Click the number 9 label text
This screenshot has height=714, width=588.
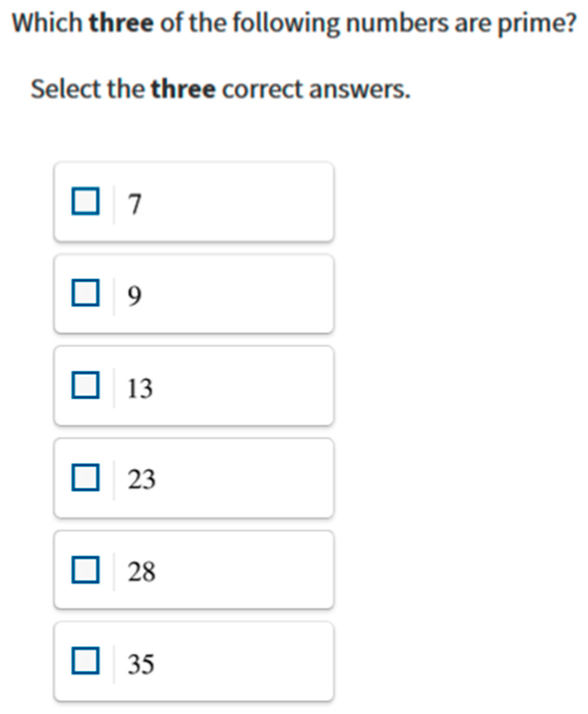coord(134,295)
